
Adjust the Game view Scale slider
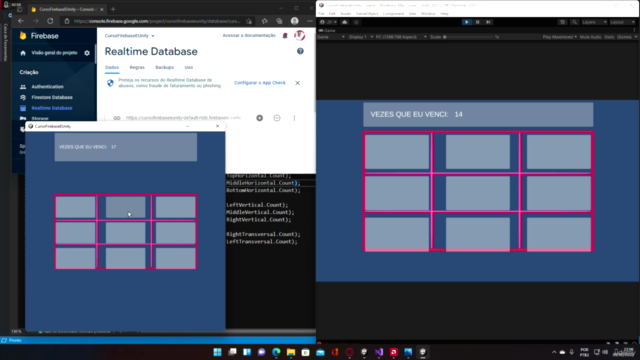click(469, 37)
